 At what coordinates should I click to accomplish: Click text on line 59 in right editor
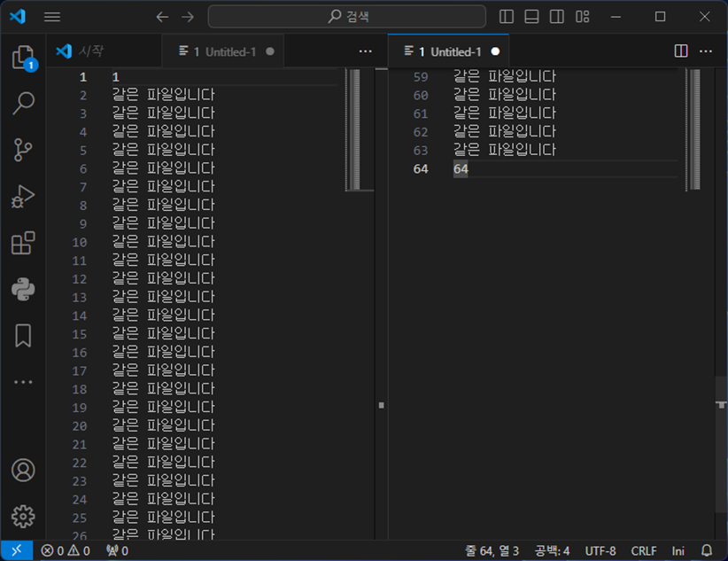click(x=505, y=77)
